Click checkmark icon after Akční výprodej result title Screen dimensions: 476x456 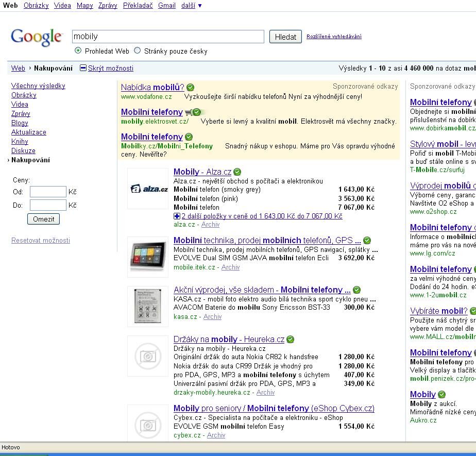(x=356, y=290)
